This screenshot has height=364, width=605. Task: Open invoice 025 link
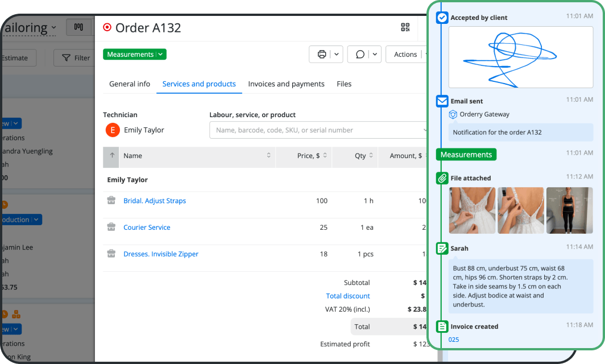454,340
